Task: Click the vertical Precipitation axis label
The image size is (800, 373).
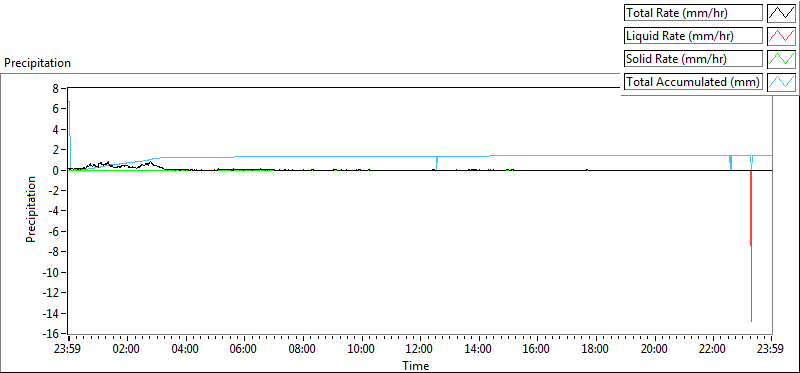Action: (x=31, y=209)
